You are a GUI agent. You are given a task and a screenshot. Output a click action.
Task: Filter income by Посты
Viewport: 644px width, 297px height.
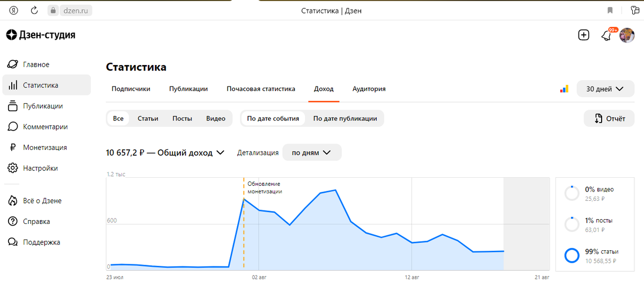(182, 119)
